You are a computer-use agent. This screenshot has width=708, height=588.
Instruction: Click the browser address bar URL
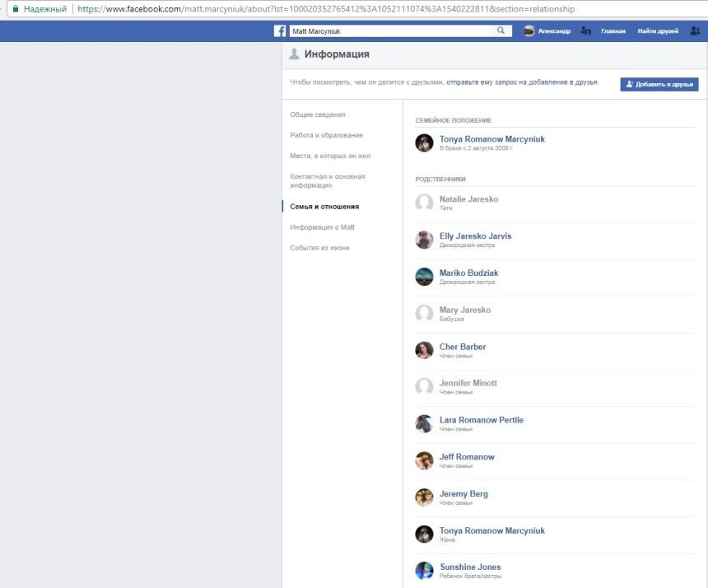pos(326,9)
